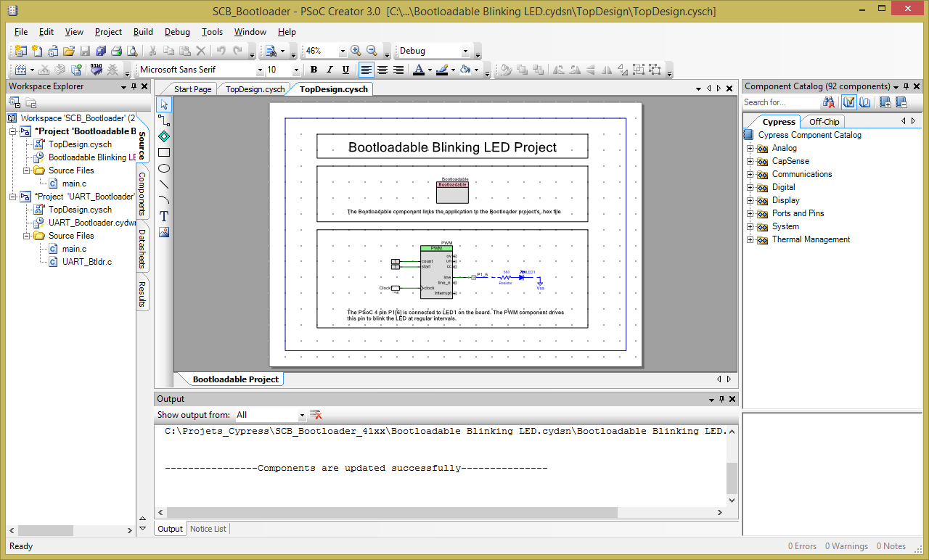Open the Notice List tab
Image resolution: width=929 pixels, height=560 pixels.
(208, 529)
